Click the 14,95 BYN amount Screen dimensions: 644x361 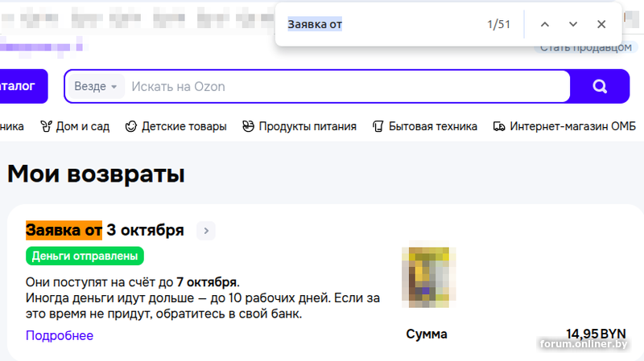(x=596, y=334)
